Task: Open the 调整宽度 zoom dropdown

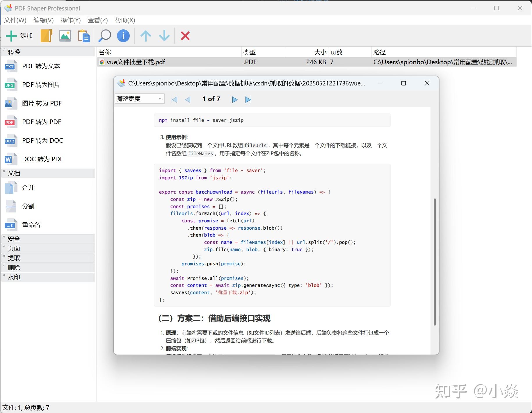Action: (139, 99)
